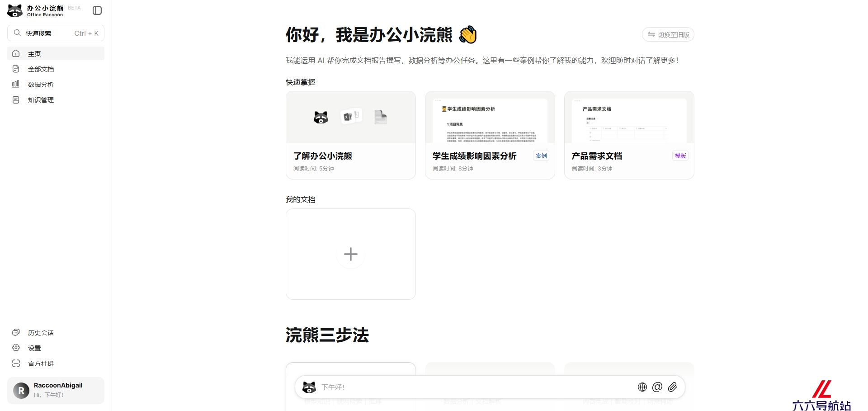
Task: Click into the 下午好! chat input
Action: 475,387
